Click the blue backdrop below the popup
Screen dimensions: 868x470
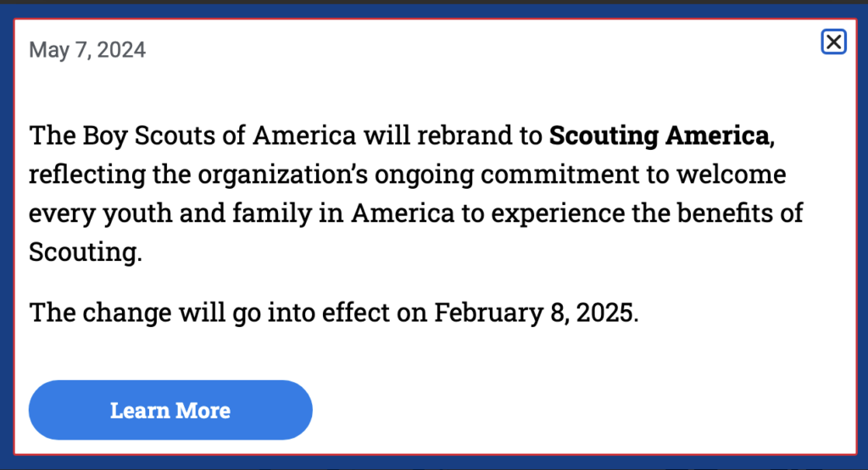point(434,462)
